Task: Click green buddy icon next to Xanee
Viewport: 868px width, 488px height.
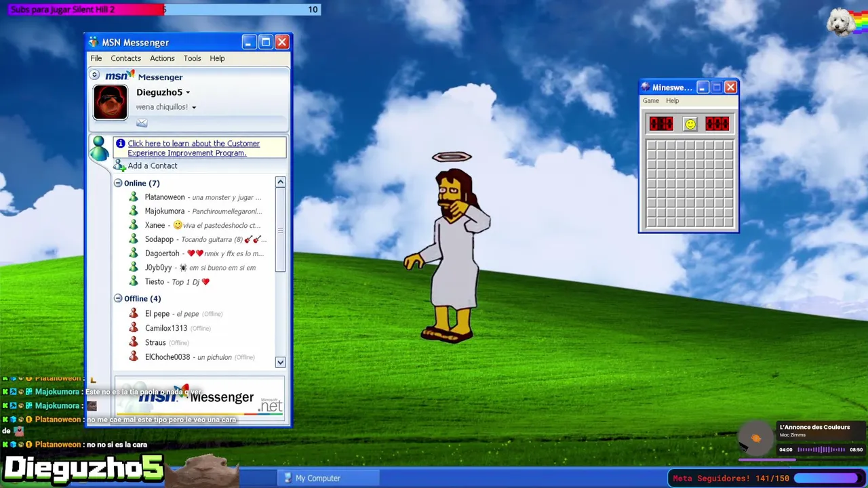Action: 134,225
